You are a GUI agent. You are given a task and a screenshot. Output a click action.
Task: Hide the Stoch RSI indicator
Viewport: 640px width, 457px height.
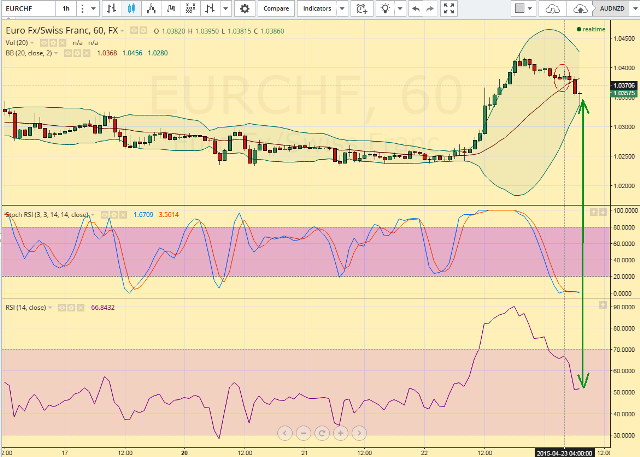click(104, 215)
